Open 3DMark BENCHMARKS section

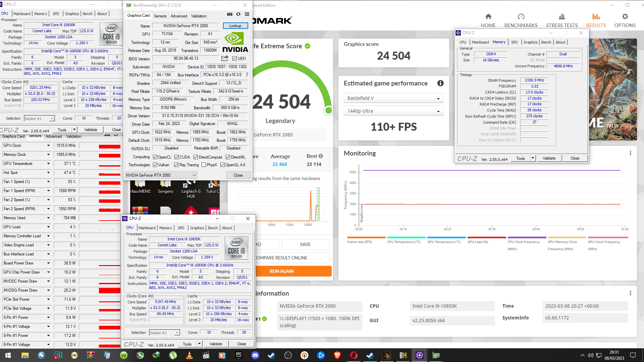tap(521, 20)
